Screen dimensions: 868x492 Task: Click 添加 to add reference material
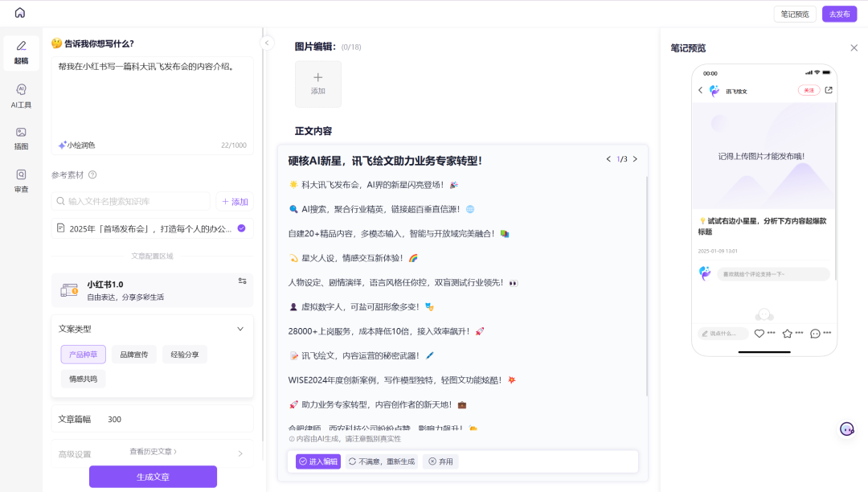coord(235,202)
